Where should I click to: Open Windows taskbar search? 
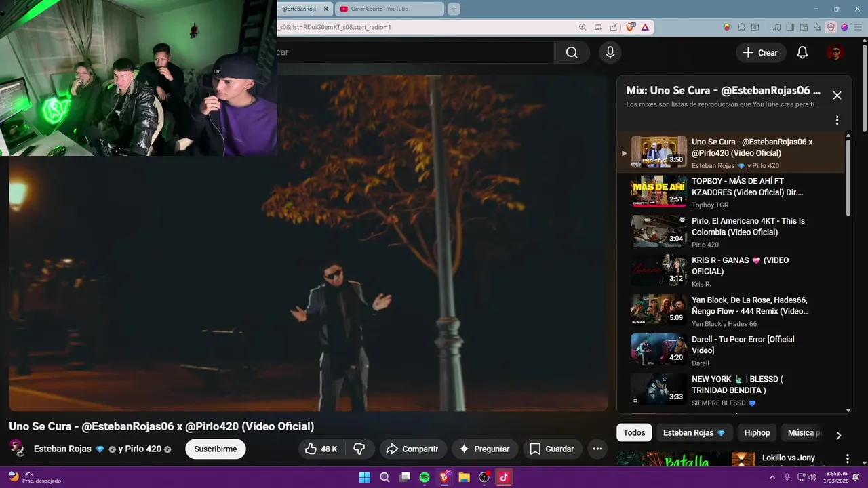pyautogui.click(x=384, y=477)
